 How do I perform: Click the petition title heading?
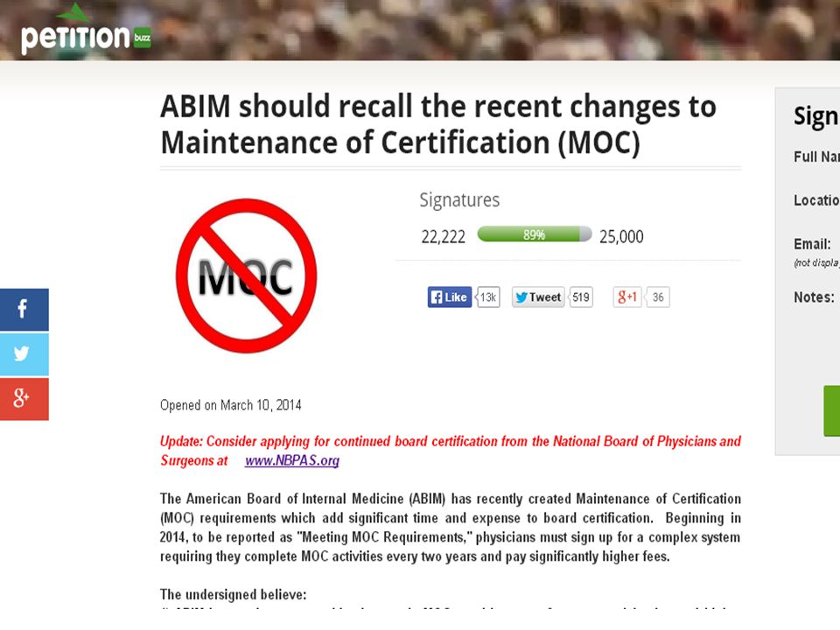click(438, 124)
